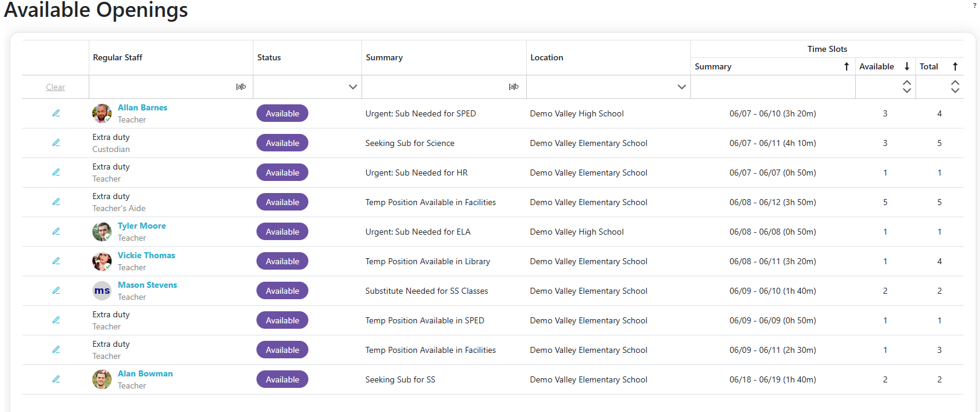Edit the Vickie Thomas opening via pencil icon
980x412 pixels.
56,261
